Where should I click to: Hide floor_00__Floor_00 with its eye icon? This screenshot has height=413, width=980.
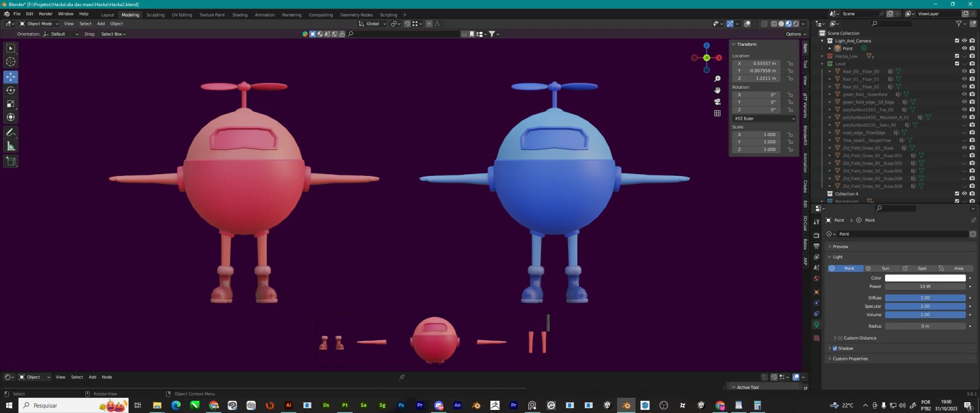(964, 71)
